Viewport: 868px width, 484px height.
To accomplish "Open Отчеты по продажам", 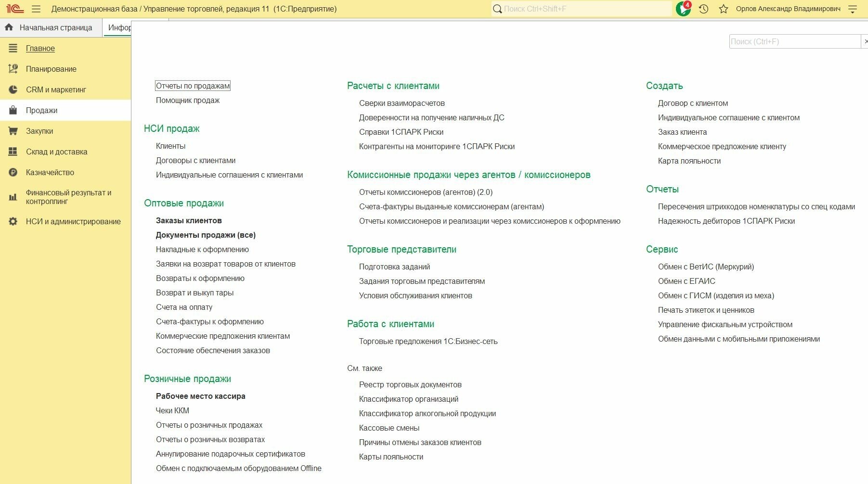I will [193, 86].
